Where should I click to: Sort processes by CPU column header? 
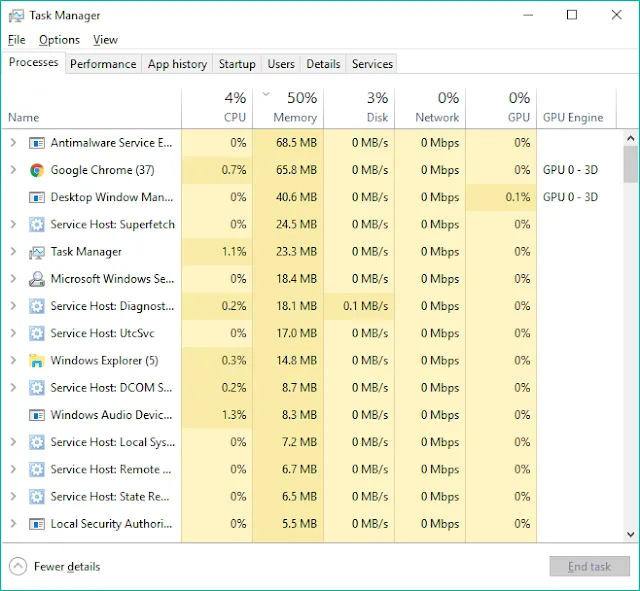pos(217,109)
